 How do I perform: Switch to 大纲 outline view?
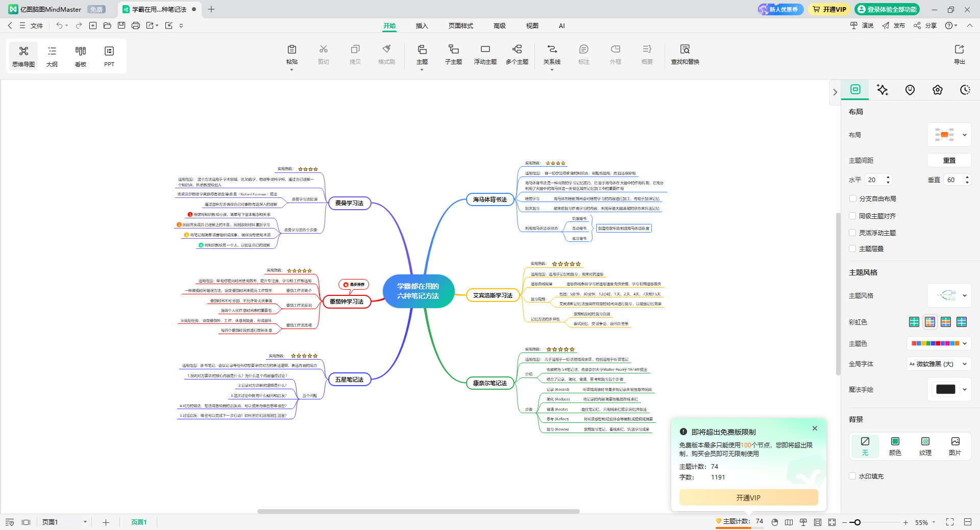point(52,56)
